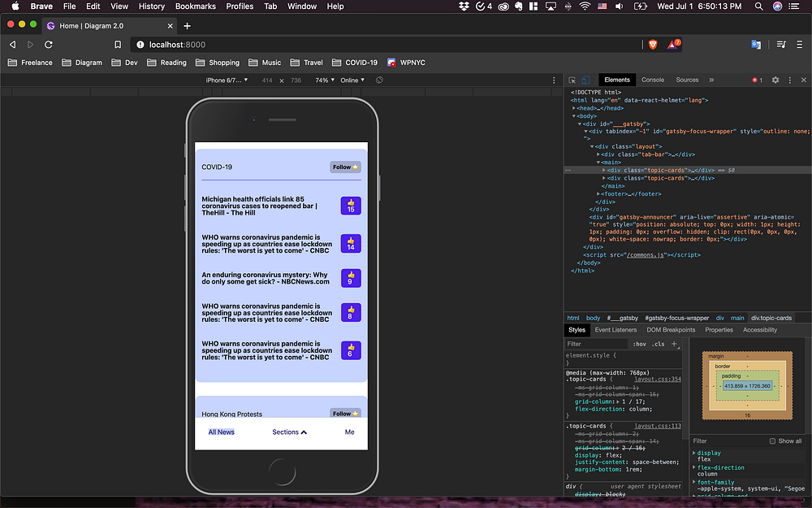This screenshot has height=508, width=812.
Task: Toggle the device toolbar icon in DevTools
Action: tap(585, 80)
